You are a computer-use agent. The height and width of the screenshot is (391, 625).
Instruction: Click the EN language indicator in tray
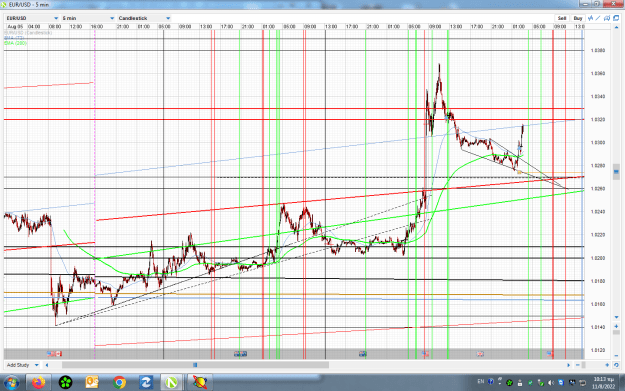click(481, 381)
